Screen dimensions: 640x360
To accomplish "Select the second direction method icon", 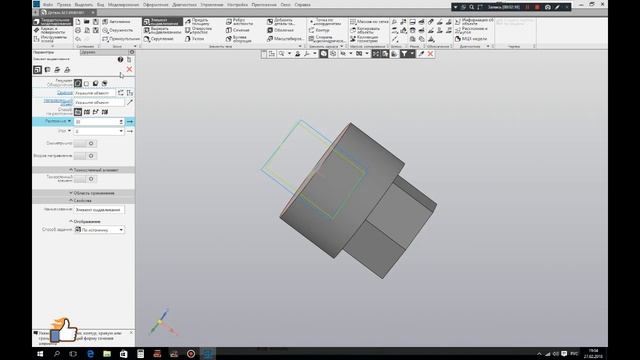I will [x=87, y=111].
